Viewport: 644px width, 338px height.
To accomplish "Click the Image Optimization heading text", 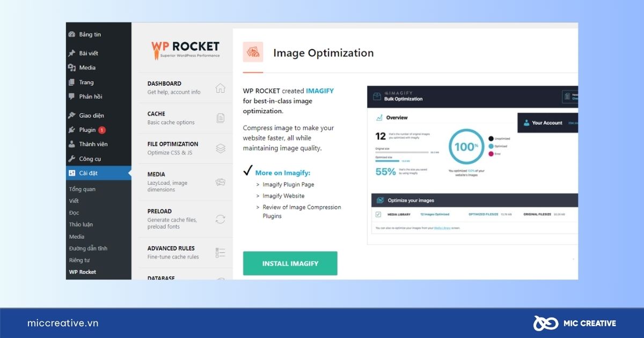I will (324, 53).
